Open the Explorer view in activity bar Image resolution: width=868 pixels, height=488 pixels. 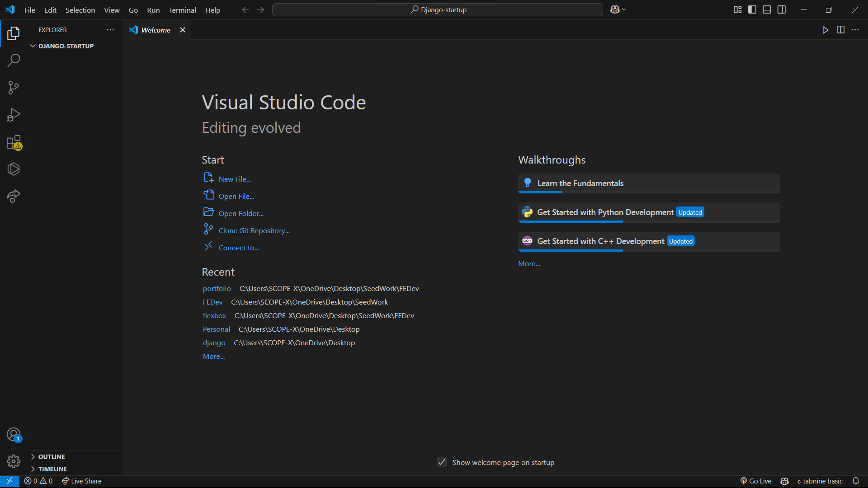tap(14, 33)
